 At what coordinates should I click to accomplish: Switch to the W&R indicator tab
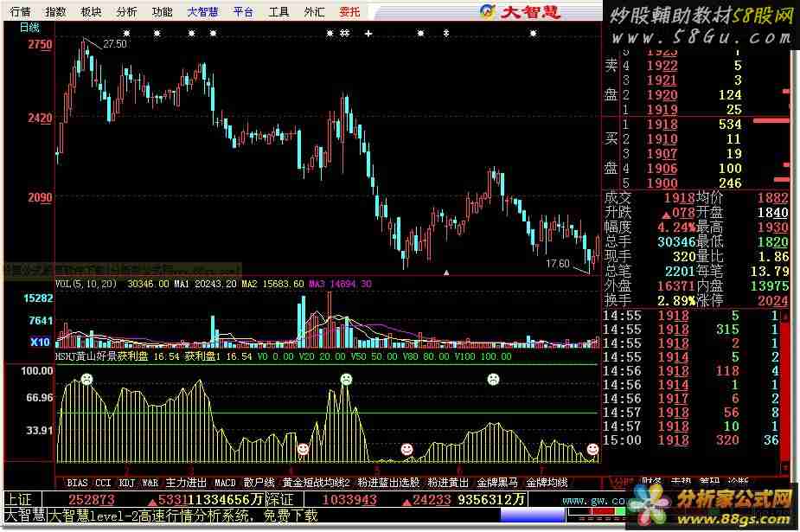[150, 483]
